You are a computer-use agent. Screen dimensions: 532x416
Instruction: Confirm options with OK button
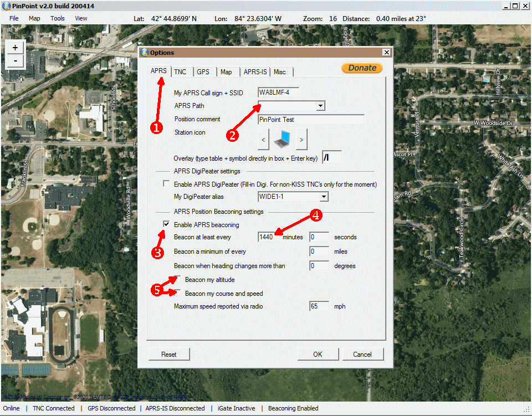pyautogui.click(x=318, y=355)
